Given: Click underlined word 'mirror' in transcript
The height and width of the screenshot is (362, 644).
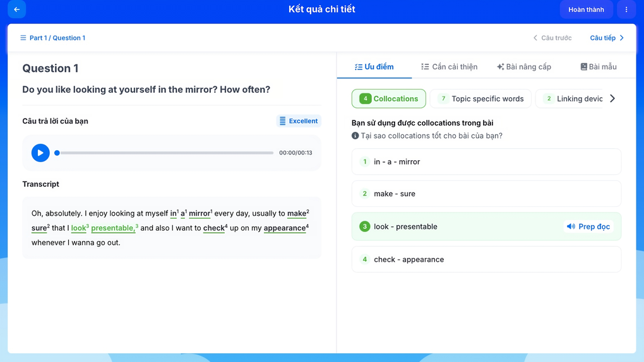Looking at the screenshot, I should [x=199, y=213].
